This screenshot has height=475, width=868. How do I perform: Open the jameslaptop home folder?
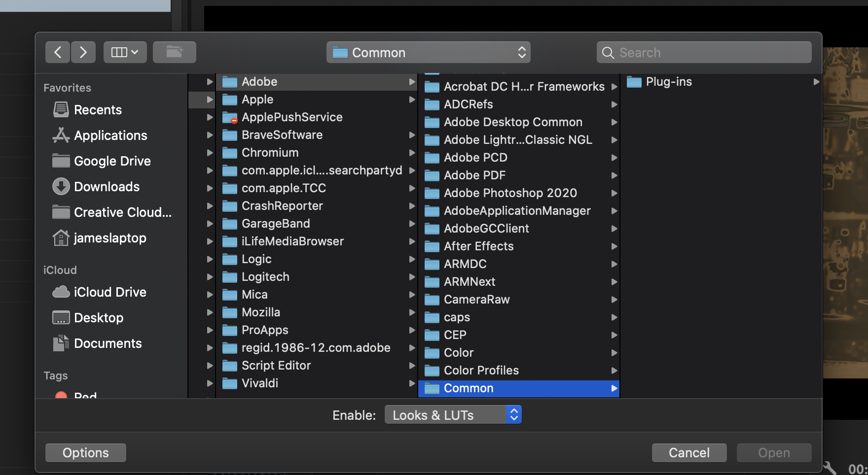[x=109, y=238]
